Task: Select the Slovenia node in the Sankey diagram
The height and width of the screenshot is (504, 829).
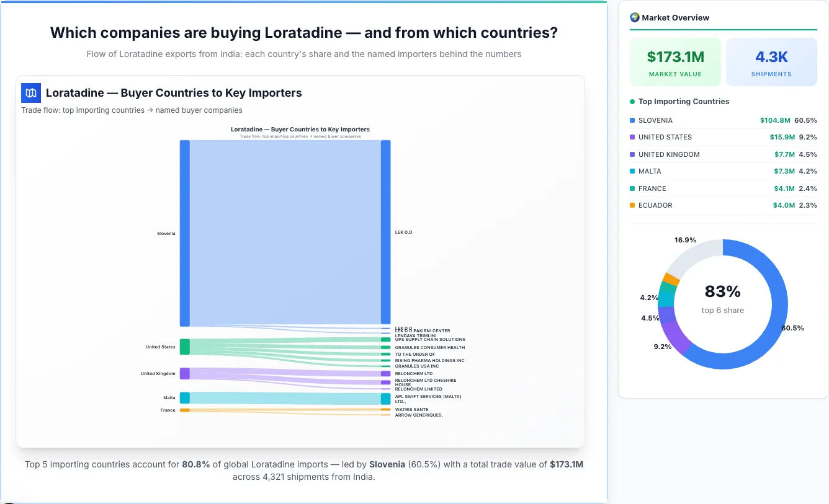Action: pyautogui.click(x=184, y=232)
